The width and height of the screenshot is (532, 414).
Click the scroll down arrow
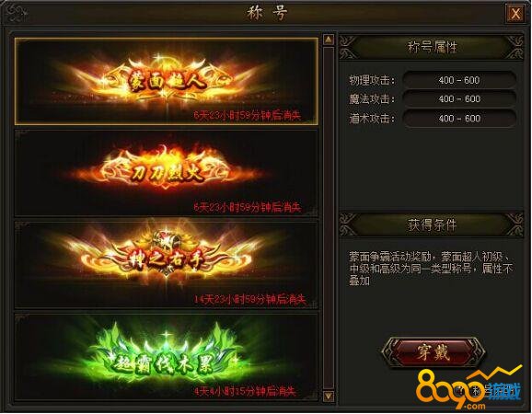[x=328, y=396]
